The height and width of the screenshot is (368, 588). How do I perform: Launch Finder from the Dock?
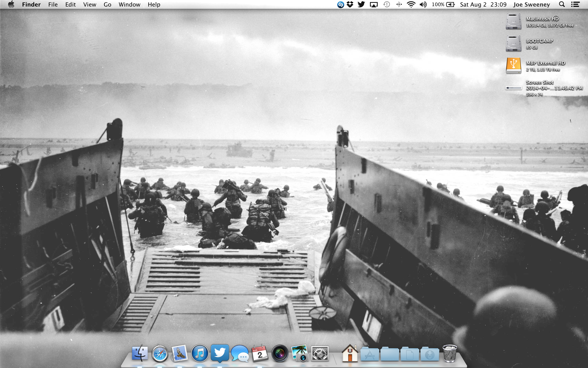pyautogui.click(x=140, y=354)
